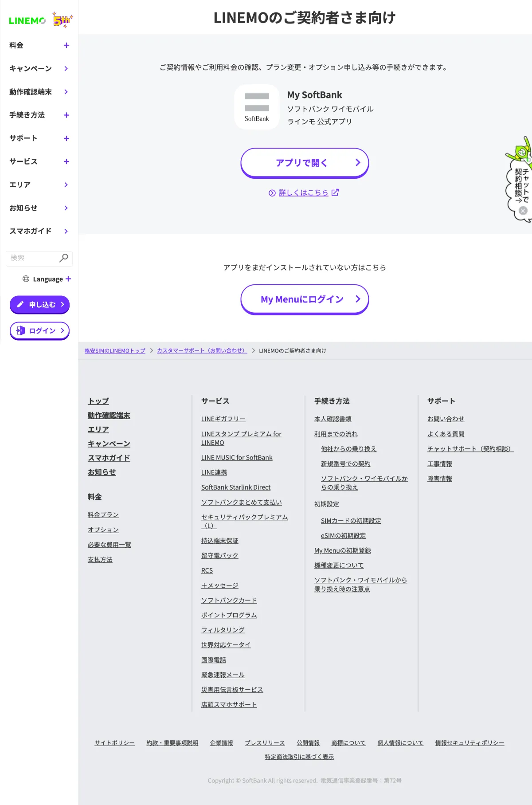The height and width of the screenshot is (805, 532).
Task: Open 店頭スマホサポート link
Action: tap(229, 705)
